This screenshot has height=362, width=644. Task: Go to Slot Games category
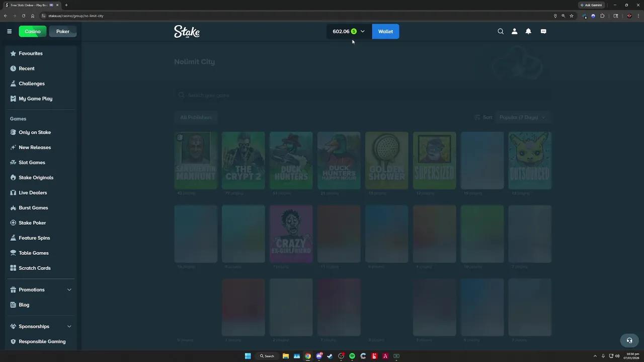32,162
